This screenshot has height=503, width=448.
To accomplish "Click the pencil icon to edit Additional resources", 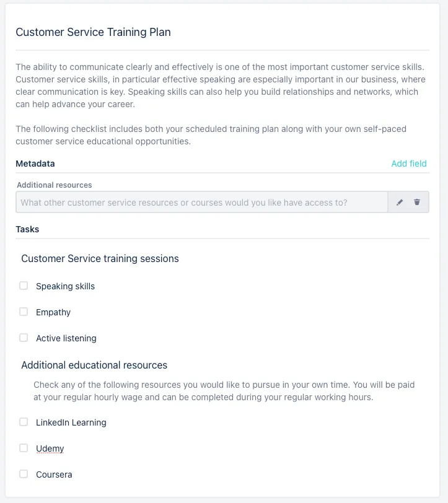I will (x=399, y=201).
